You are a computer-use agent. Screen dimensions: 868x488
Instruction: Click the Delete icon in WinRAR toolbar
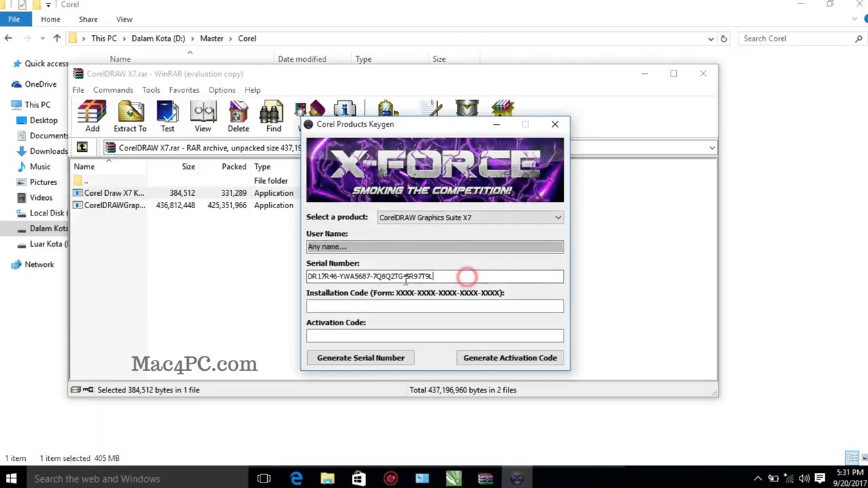point(238,117)
